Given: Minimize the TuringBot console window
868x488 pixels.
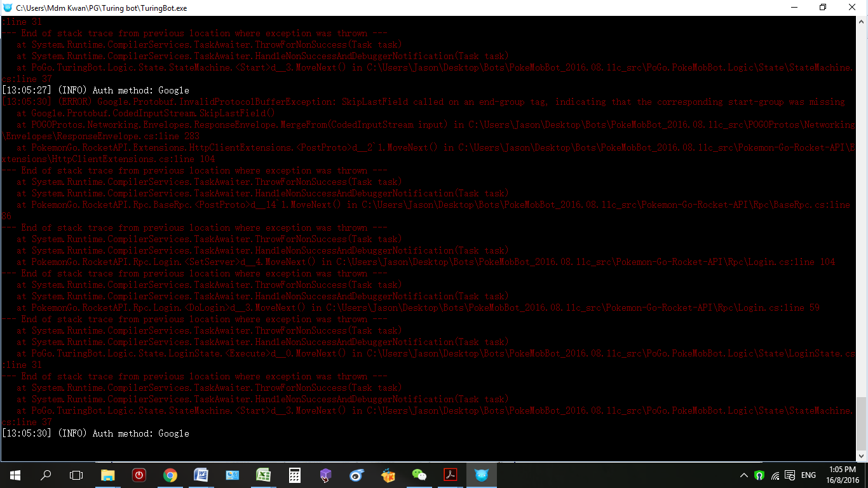Looking at the screenshot, I should [x=794, y=8].
